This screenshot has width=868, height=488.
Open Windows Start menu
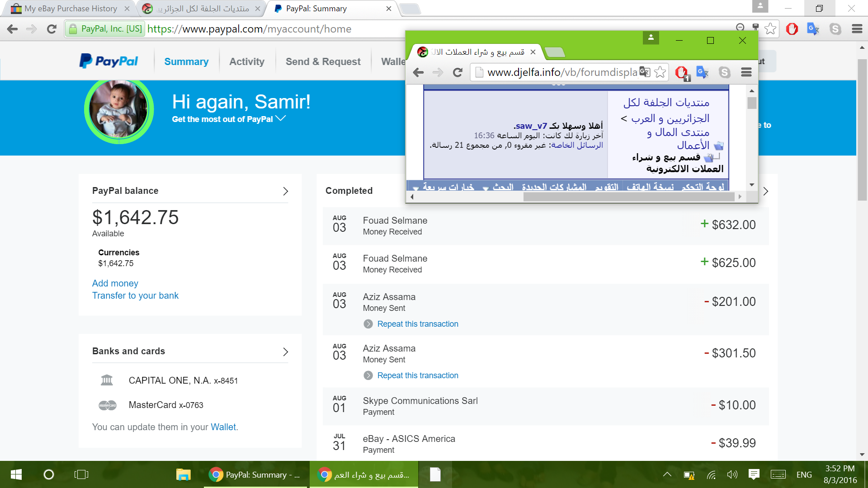point(16,474)
